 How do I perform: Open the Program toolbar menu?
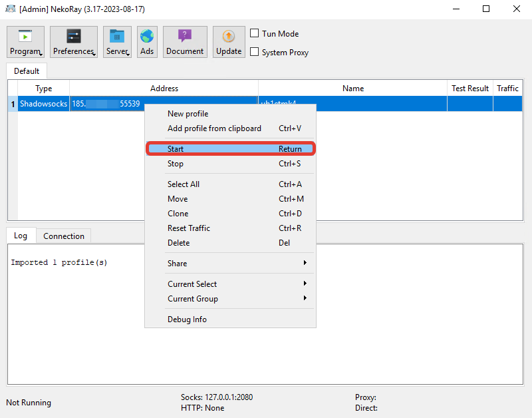[25, 42]
